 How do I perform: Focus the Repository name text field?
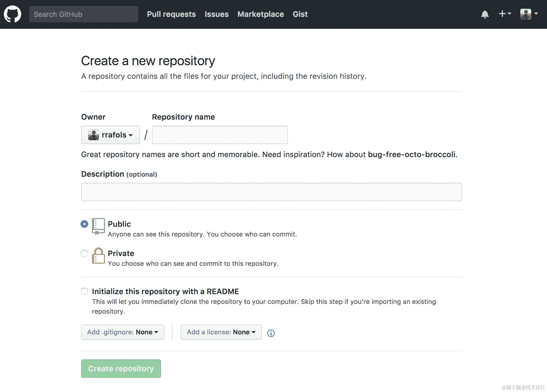click(220, 135)
